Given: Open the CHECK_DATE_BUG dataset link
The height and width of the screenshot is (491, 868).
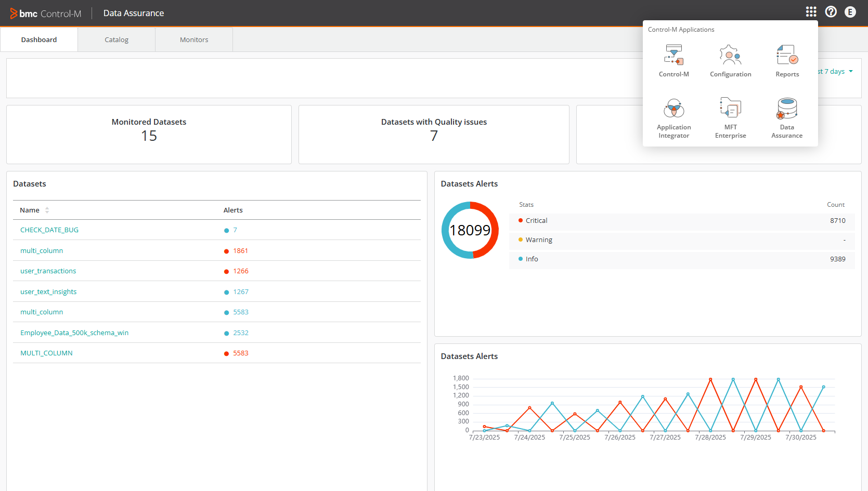Looking at the screenshot, I should point(49,230).
